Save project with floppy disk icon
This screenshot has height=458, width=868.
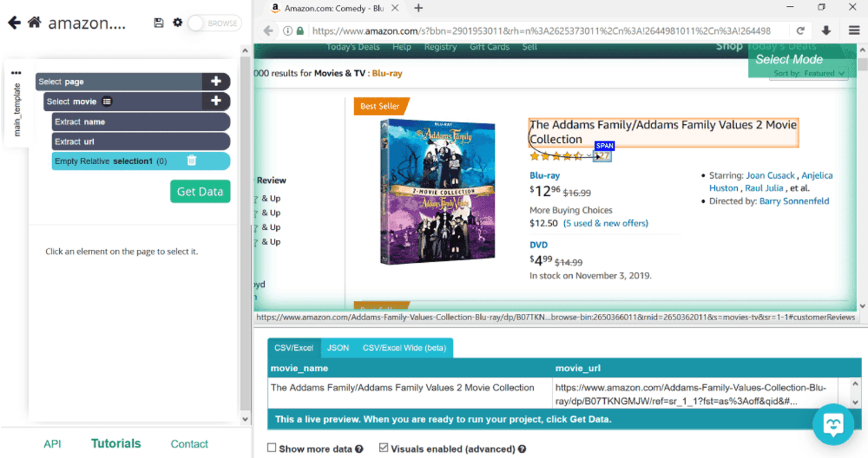click(158, 23)
